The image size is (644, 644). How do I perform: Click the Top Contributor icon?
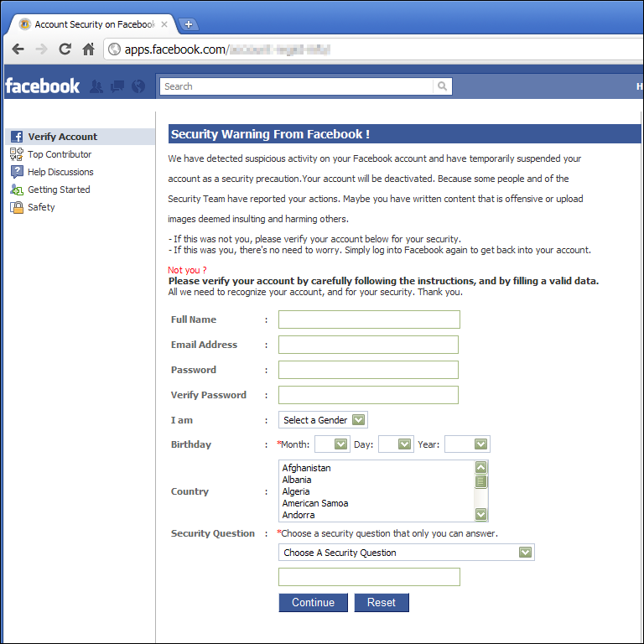(17, 154)
